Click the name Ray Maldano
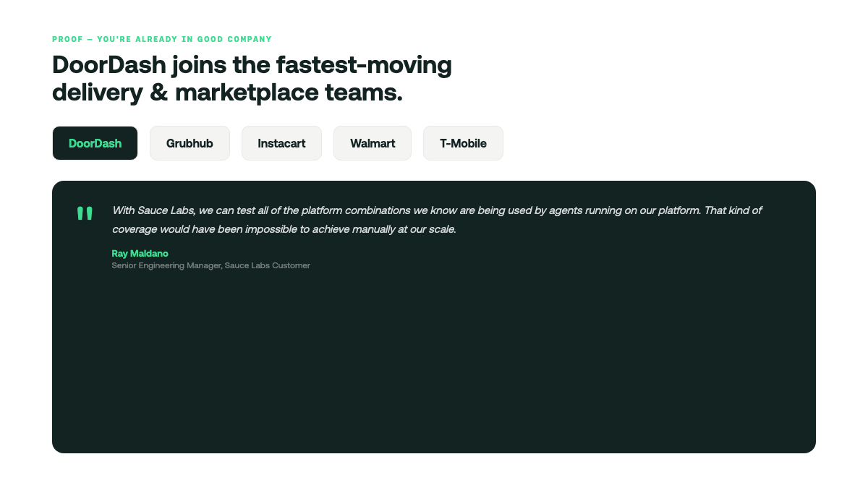This screenshot has height=488, width=868. pyautogui.click(x=140, y=254)
